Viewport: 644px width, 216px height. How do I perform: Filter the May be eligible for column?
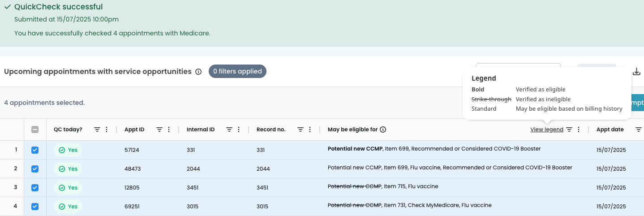[569, 130]
